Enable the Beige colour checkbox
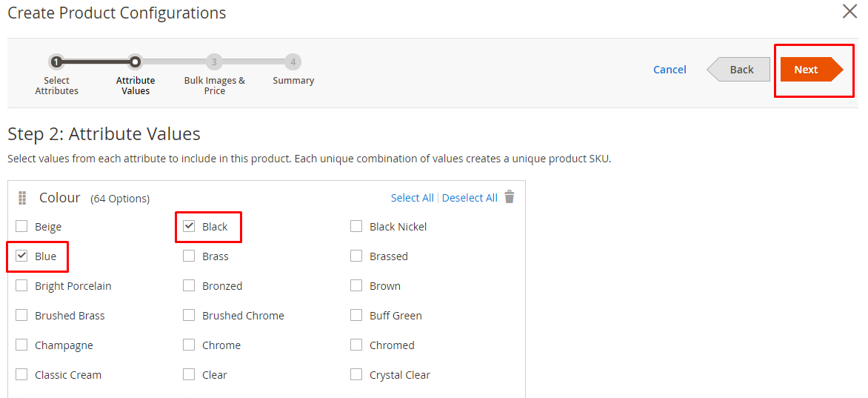Viewport: 868px width, 398px height. [x=22, y=226]
